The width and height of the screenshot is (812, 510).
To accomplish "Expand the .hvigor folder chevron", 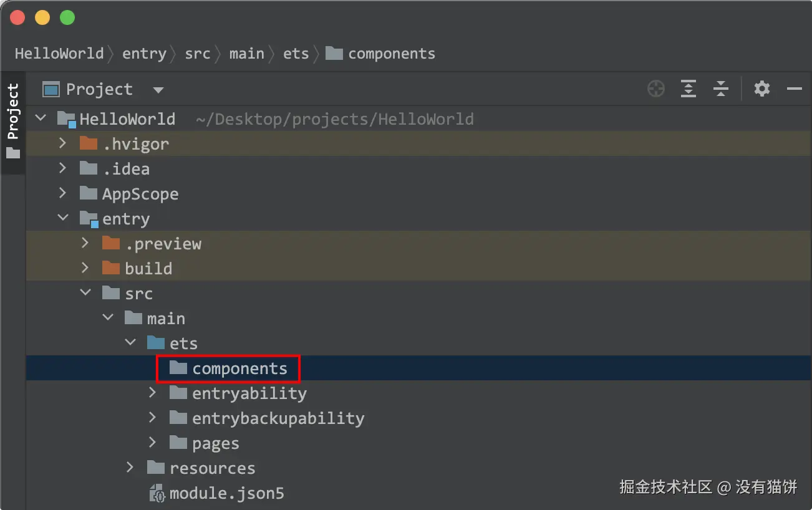I will 62,143.
